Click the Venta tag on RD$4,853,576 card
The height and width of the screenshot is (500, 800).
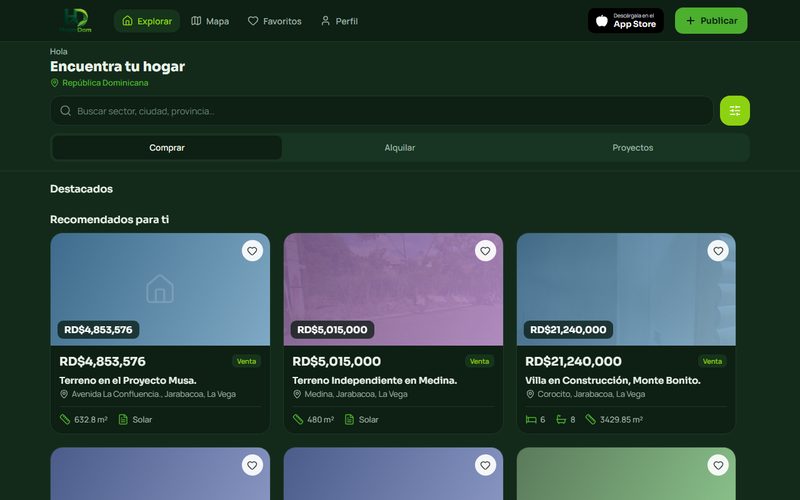246,361
